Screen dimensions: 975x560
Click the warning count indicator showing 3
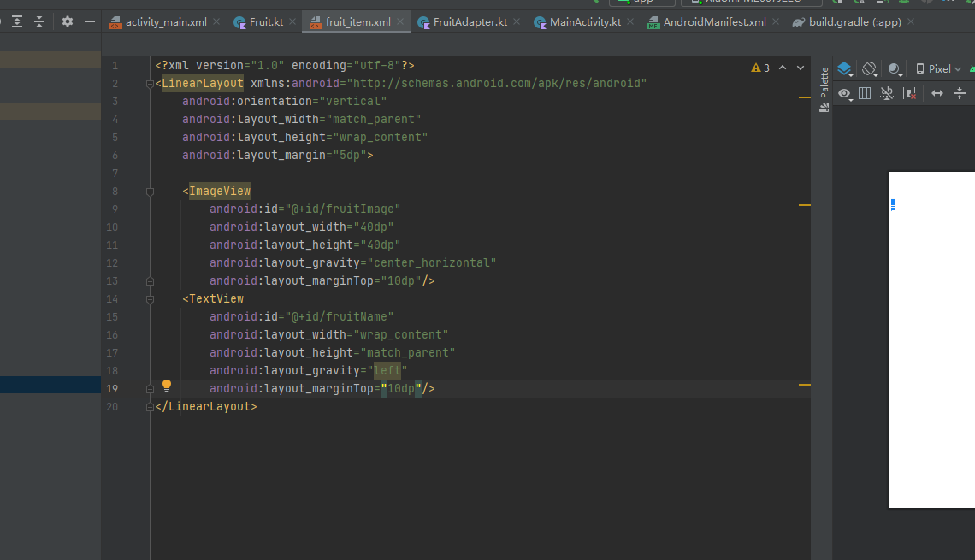click(760, 68)
